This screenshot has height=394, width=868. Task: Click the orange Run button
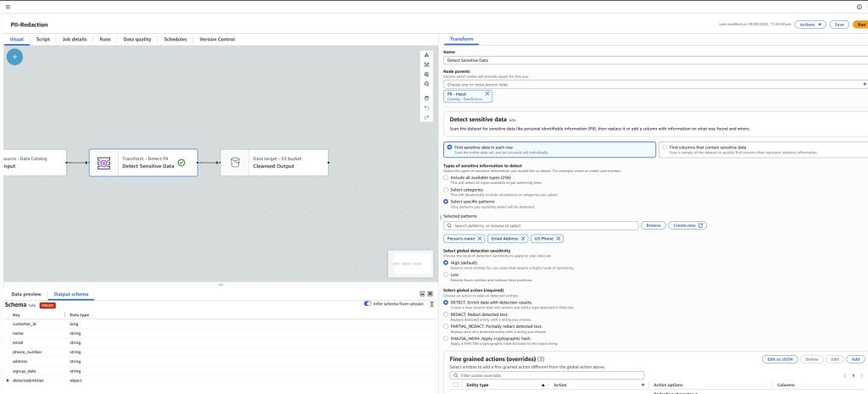click(860, 25)
